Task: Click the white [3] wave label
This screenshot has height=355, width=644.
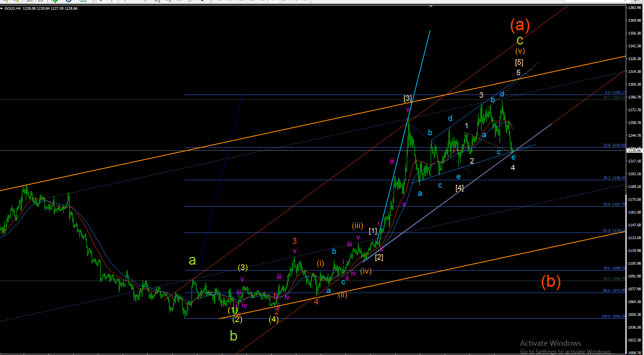Action: (x=408, y=98)
